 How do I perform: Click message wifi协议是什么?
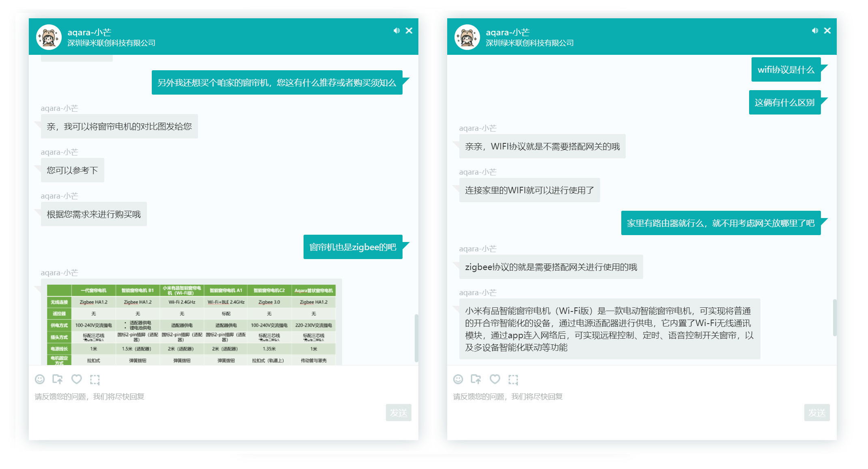(x=786, y=69)
